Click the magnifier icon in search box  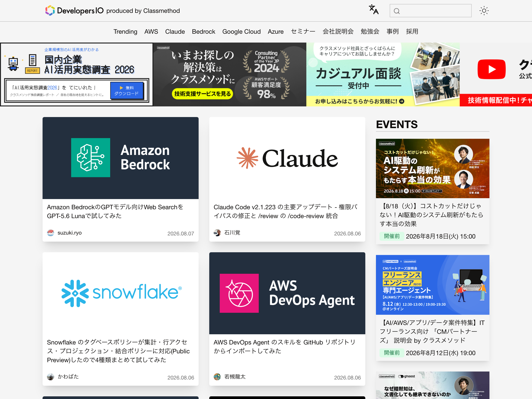point(397,11)
